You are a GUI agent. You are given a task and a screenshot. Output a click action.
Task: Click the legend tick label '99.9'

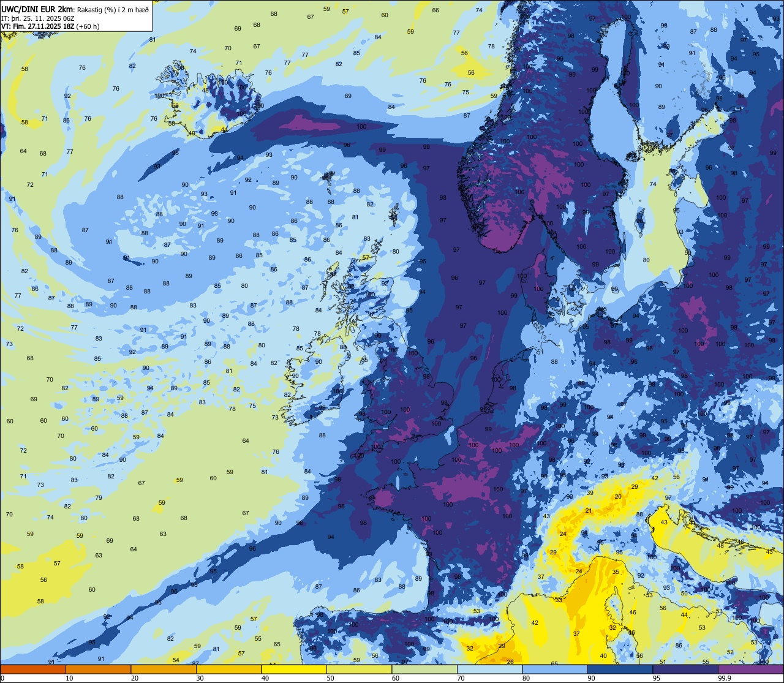725,679
